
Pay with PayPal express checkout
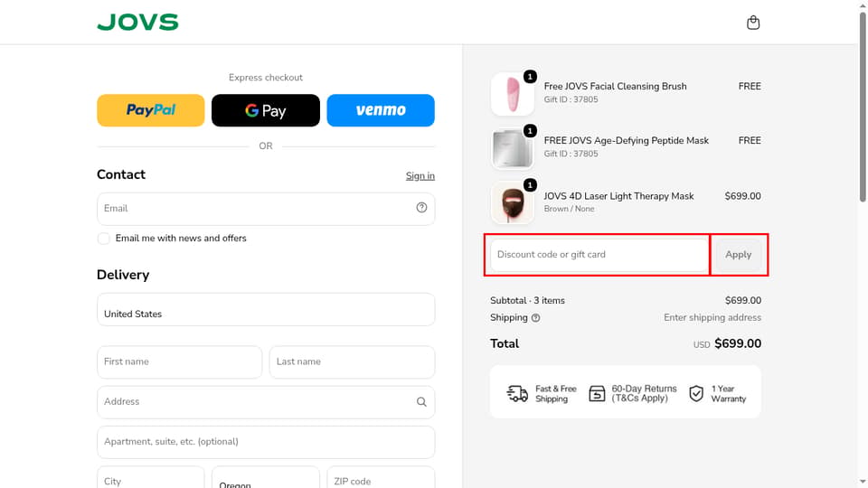point(151,110)
